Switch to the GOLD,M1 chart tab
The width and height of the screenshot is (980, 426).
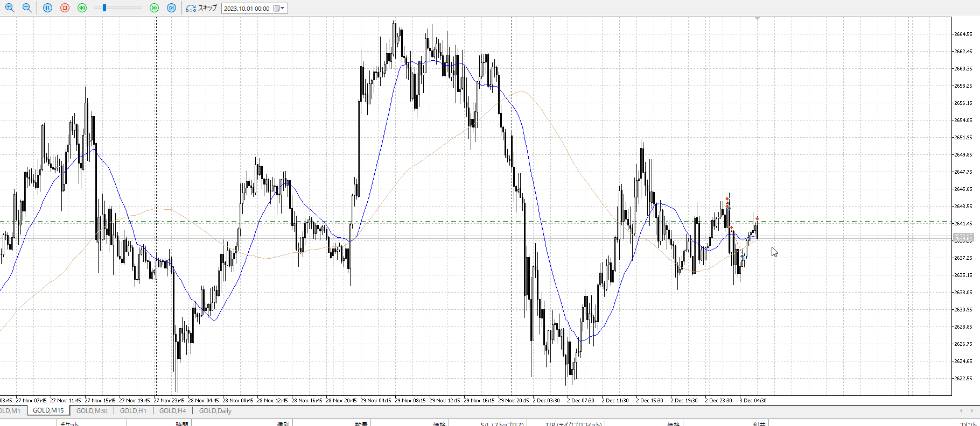pyautogui.click(x=10, y=411)
